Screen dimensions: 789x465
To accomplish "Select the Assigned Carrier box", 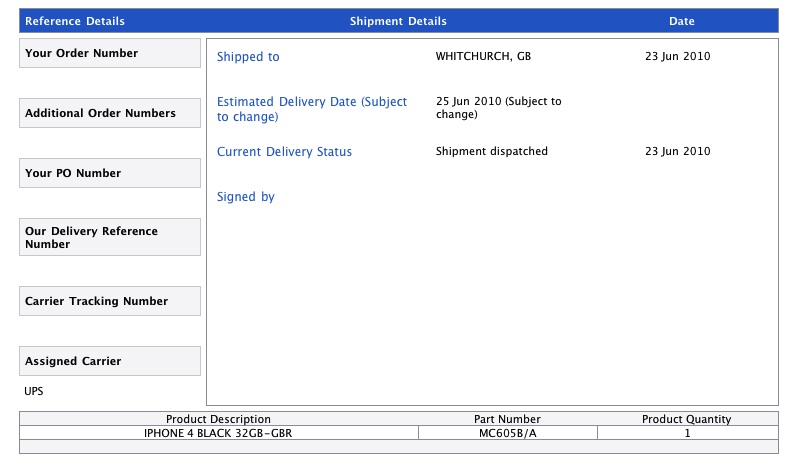I will [x=110, y=361].
